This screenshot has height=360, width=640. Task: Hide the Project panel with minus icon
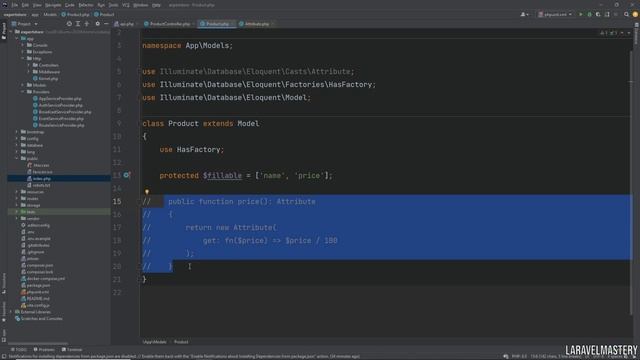106,24
